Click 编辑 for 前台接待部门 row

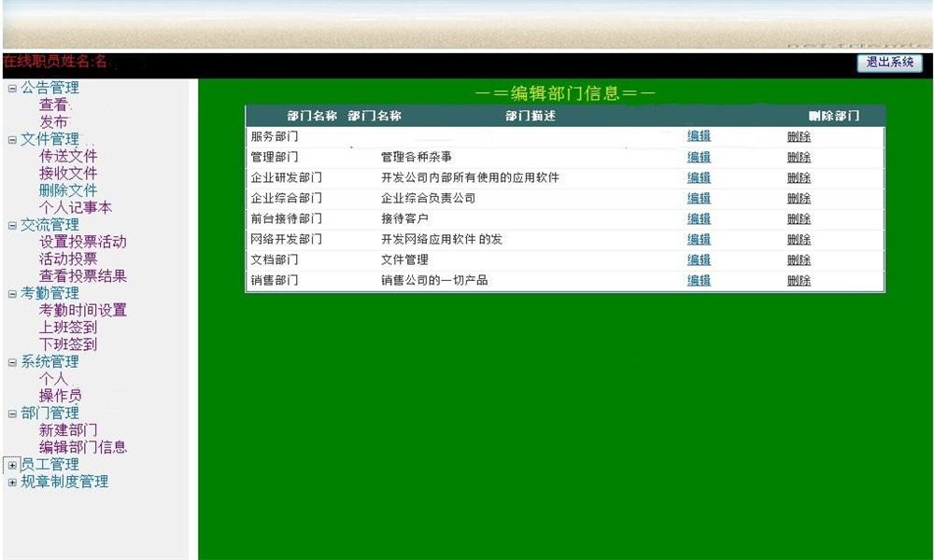[x=699, y=219]
